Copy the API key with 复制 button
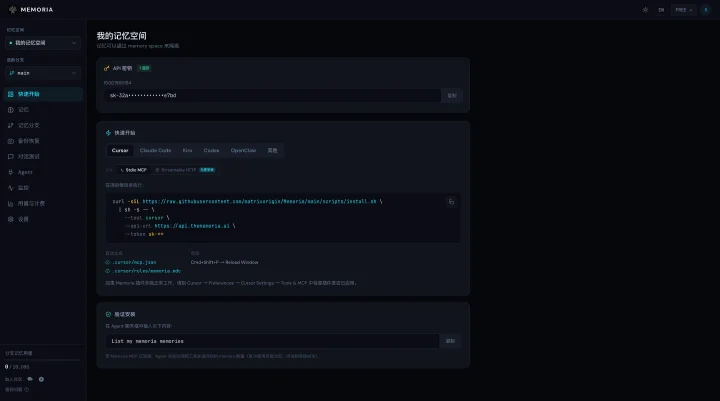Screen dimensions: 720x401 point(452,96)
